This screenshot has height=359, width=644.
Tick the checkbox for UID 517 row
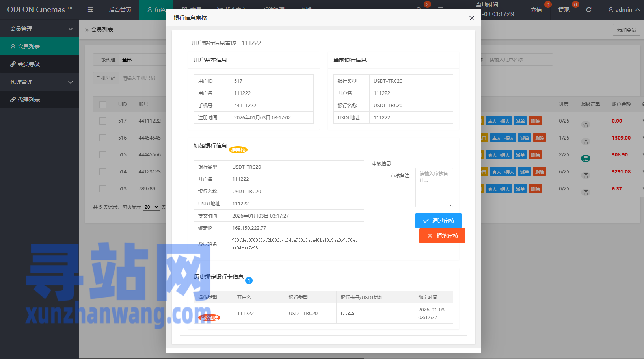tap(103, 121)
